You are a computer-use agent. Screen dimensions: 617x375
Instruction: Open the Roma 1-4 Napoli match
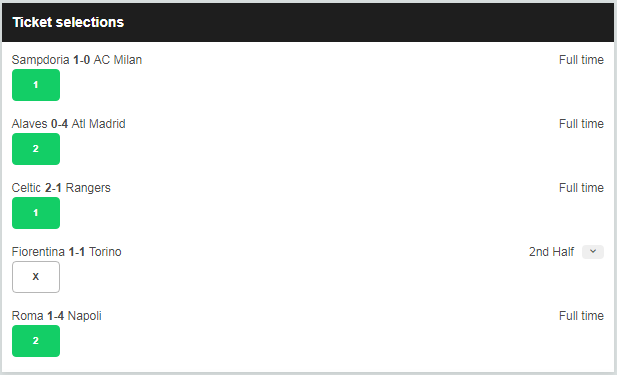[57, 316]
